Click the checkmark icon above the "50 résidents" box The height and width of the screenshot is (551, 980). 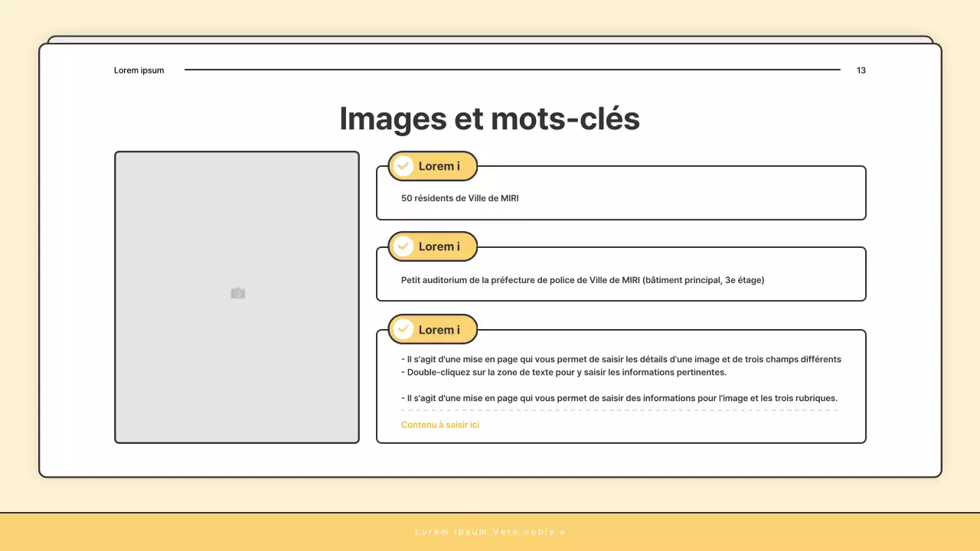pyautogui.click(x=403, y=166)
